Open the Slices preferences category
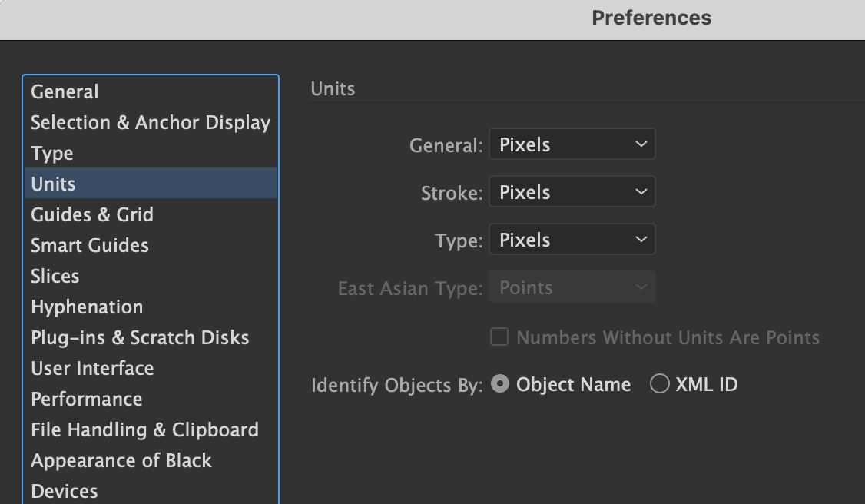 click(150, 277)
